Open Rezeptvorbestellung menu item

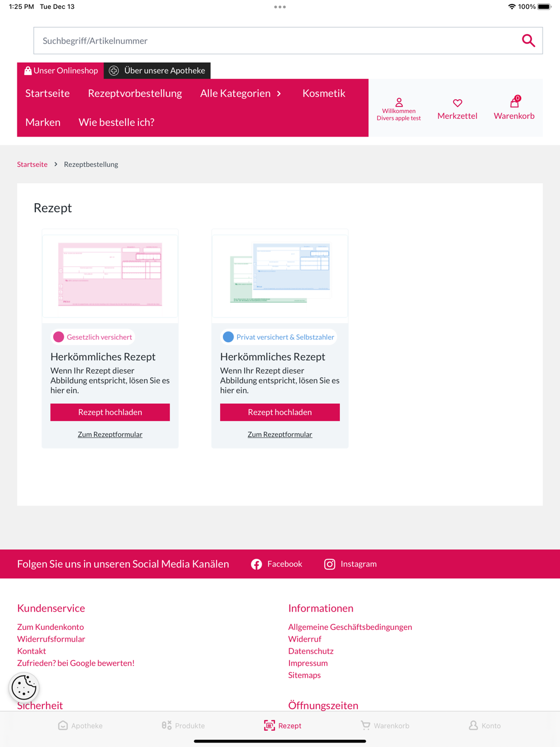(x=135, y=93)
